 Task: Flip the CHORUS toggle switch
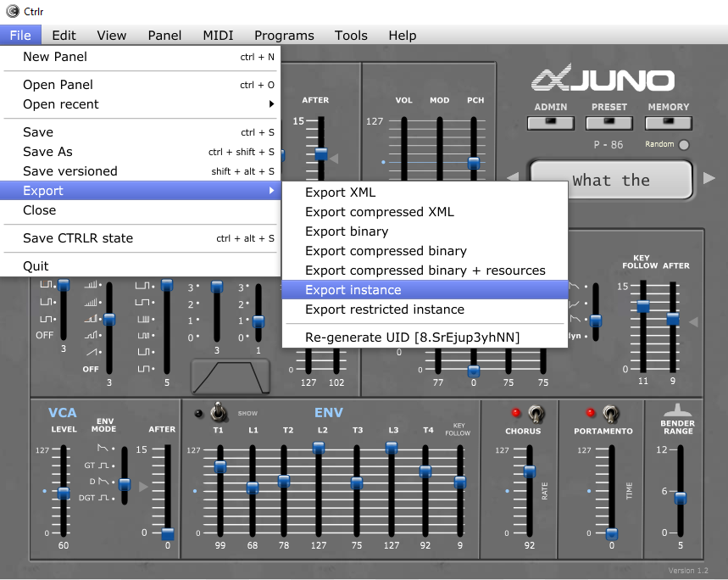coord(536,413)
